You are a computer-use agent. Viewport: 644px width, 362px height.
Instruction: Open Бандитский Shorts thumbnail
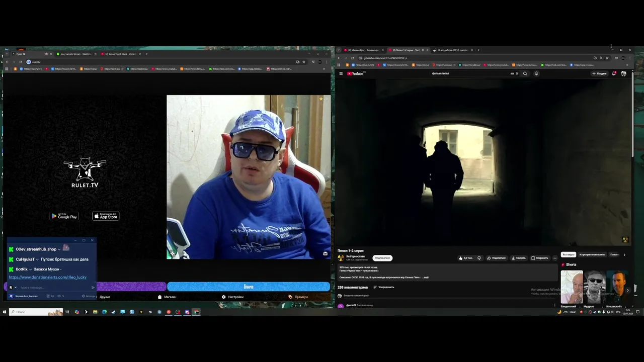click(572, 288)
